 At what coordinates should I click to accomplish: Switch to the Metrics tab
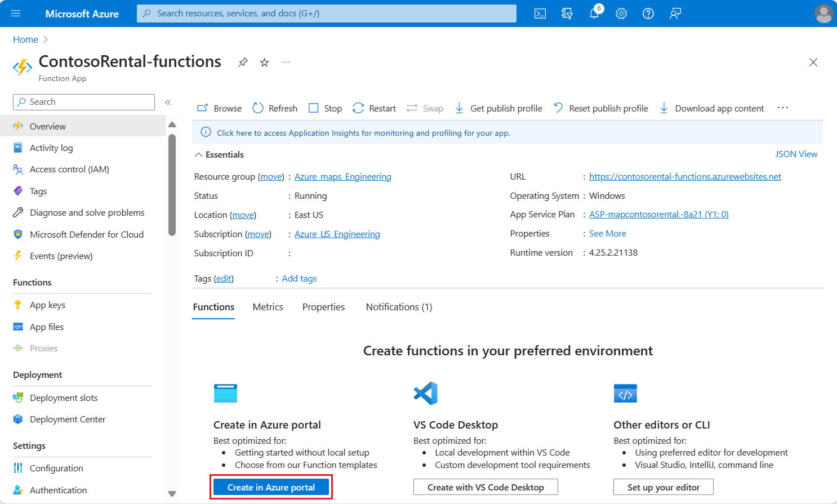268,307
